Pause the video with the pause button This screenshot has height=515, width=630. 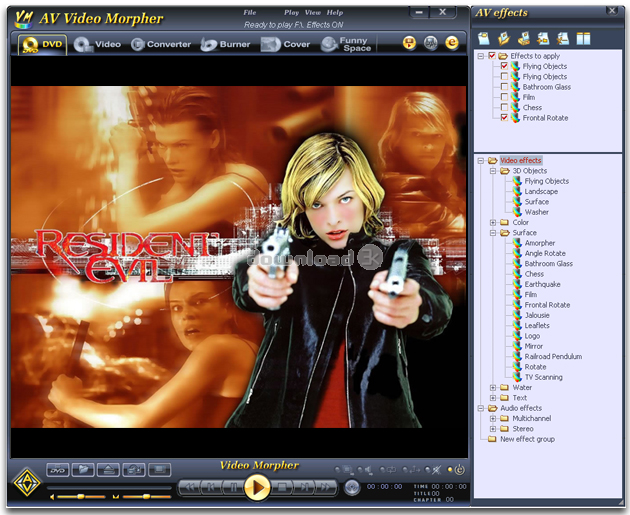pos(233,488)
